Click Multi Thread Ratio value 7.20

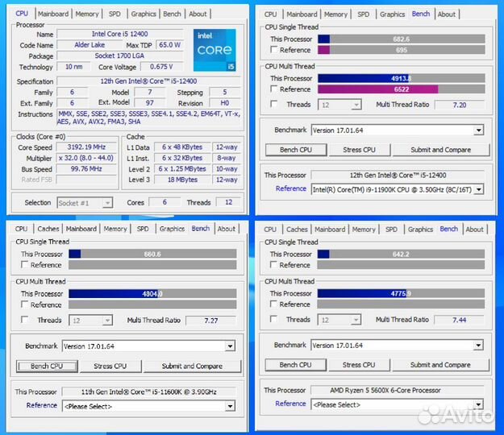point(460,105)
